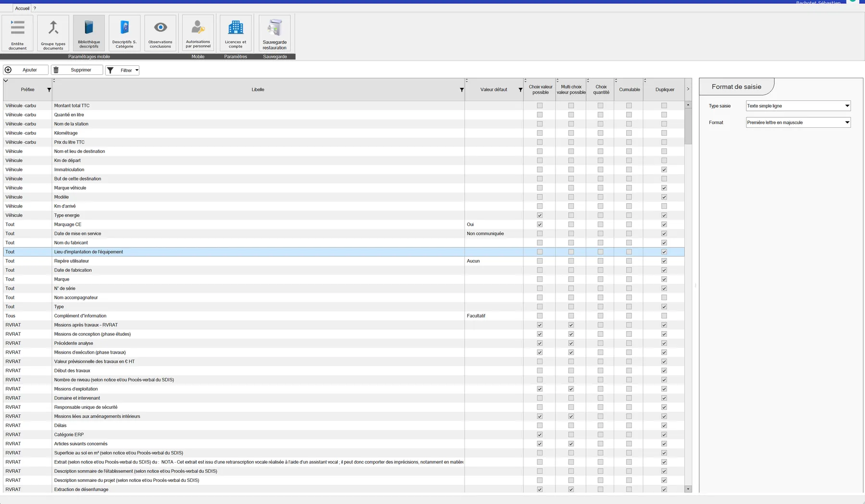The image size is (865, 504).
Task: Toggle Choix valeur possible for Marquage CE
Action: point(540,224)
